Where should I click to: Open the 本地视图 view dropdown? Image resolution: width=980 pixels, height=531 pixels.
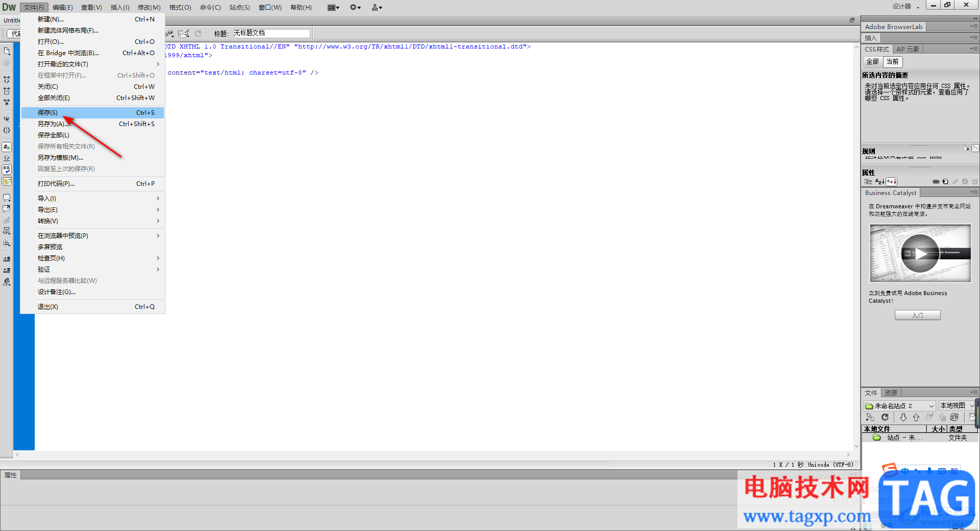click(957, 406)
